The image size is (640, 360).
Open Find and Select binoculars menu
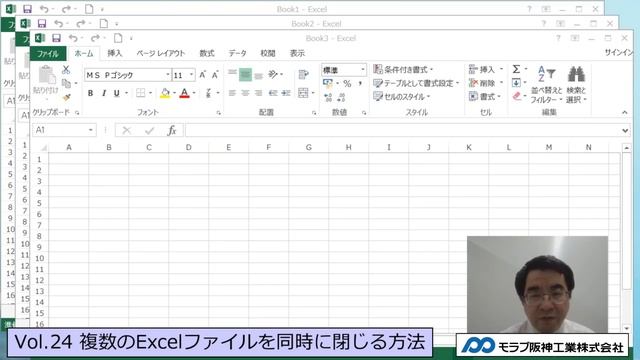[576, 84]
